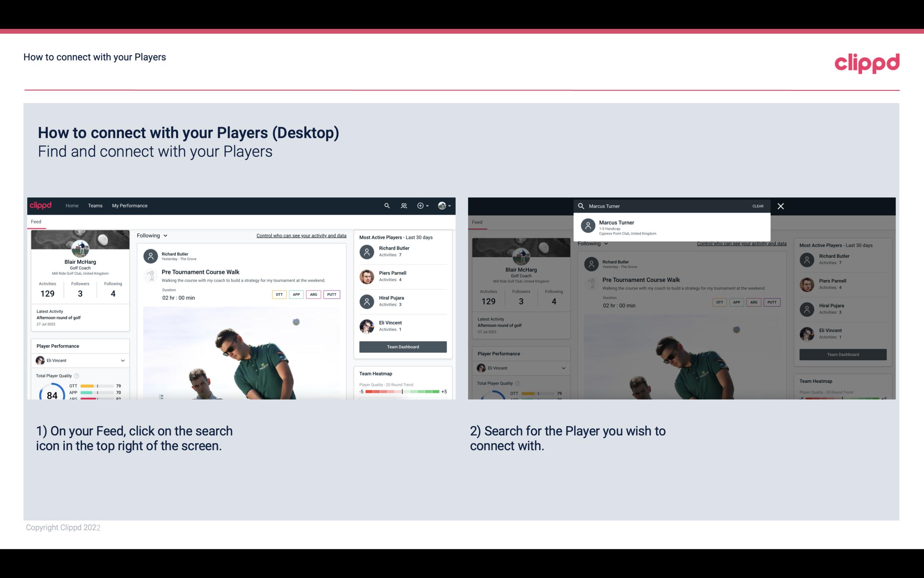Select My Performance tab
Screen dimensions: 924x578
tap(129, 205)
